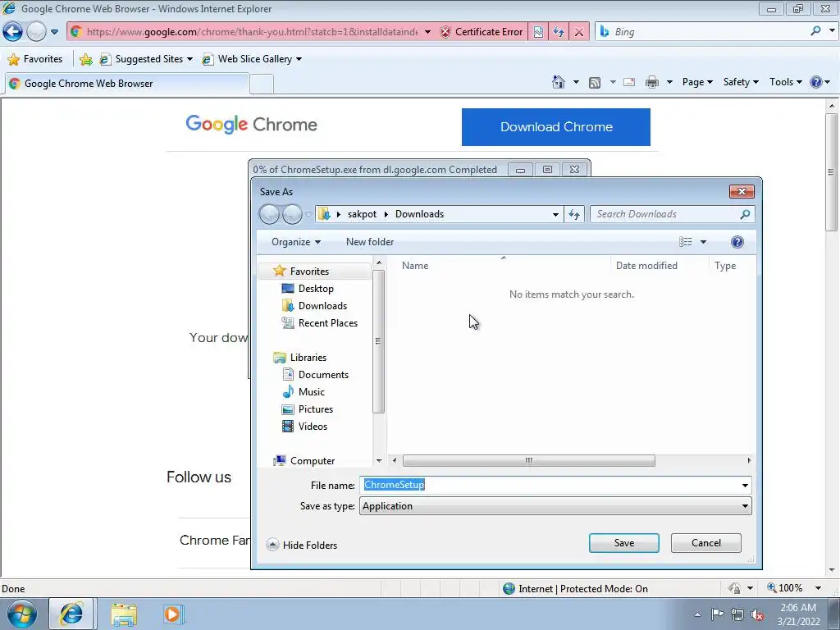The height and width of the screenshot is (630, 840).
Task: Select Documents library
Action: click(x=323, y=375)
